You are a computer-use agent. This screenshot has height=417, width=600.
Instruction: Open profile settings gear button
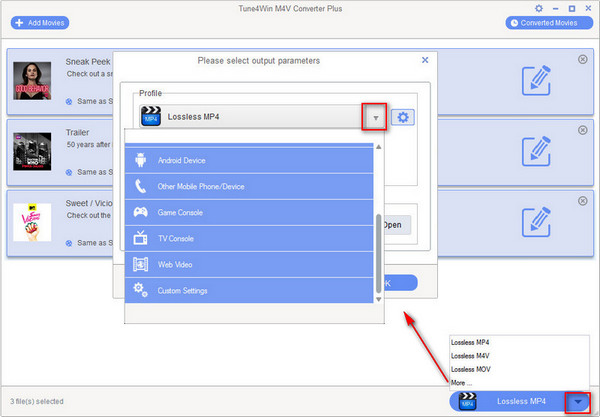coord(403,117)
